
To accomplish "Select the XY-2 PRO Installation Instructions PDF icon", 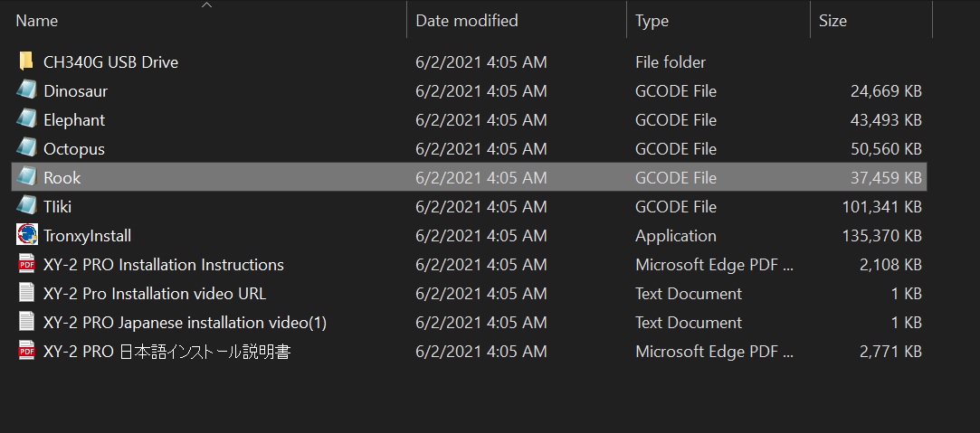I will [26, 264].
